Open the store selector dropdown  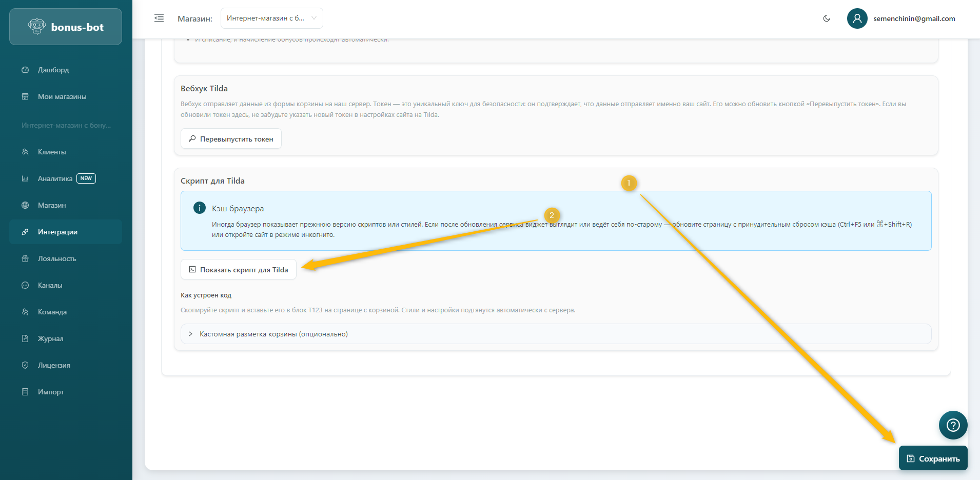pos(271,18)
